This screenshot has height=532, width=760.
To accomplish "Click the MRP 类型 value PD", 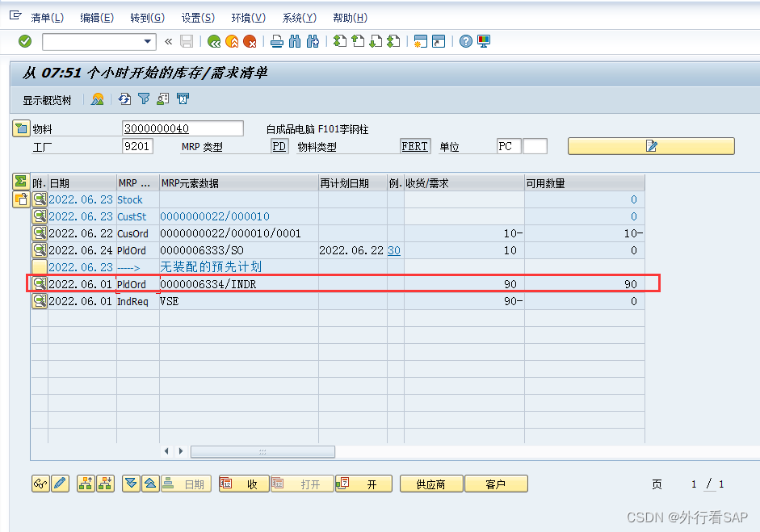I will click(279, 146).
